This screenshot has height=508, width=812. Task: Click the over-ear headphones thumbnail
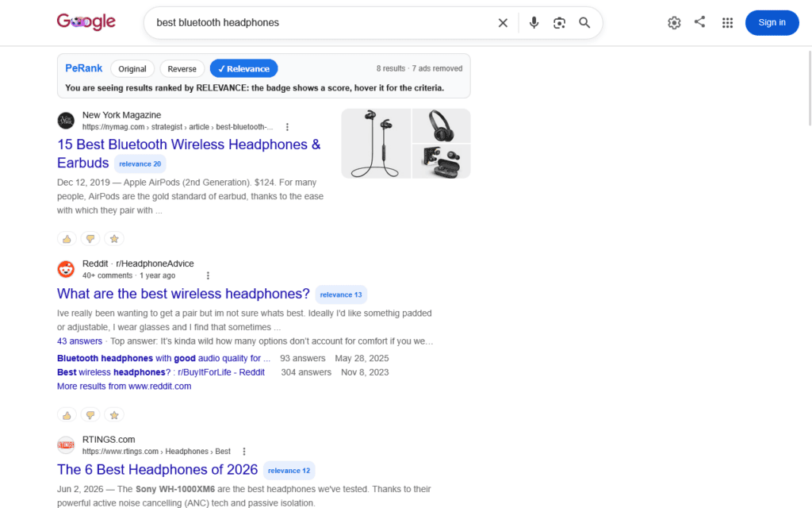pyautogui.click(x=441, y=126)
